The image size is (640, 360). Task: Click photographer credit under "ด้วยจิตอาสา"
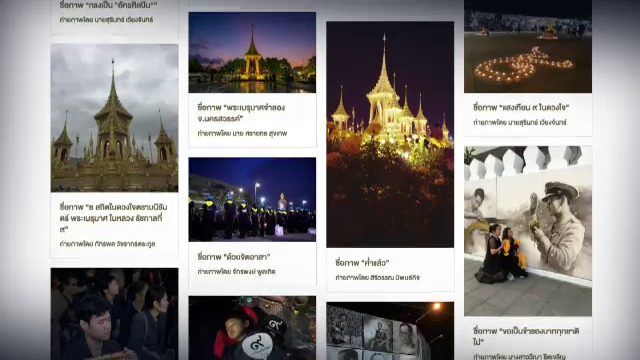pos(236,271)
